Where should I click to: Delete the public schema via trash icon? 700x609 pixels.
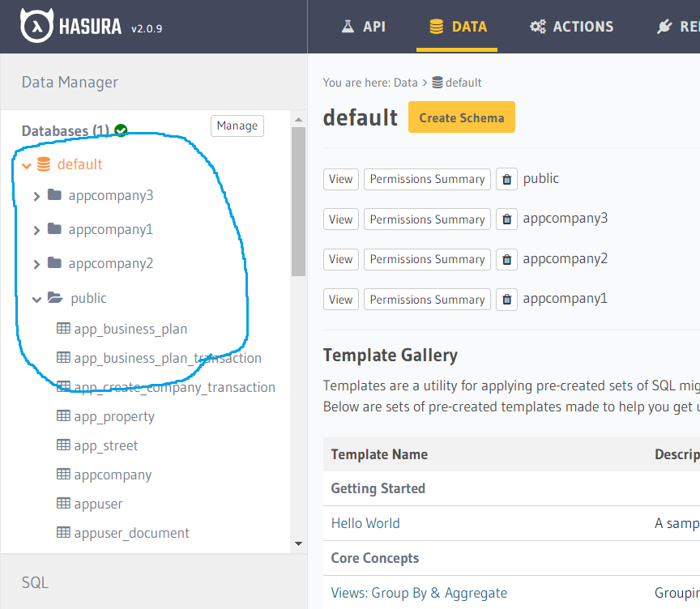tap(506, 179)
